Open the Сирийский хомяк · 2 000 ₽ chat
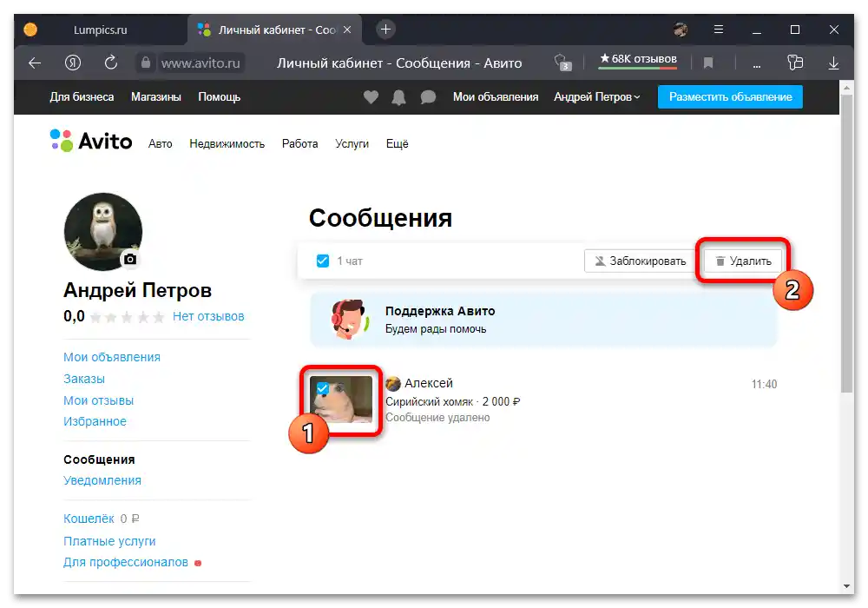Image resolution: width=868 pixels, height=608 pixels. 452,402
